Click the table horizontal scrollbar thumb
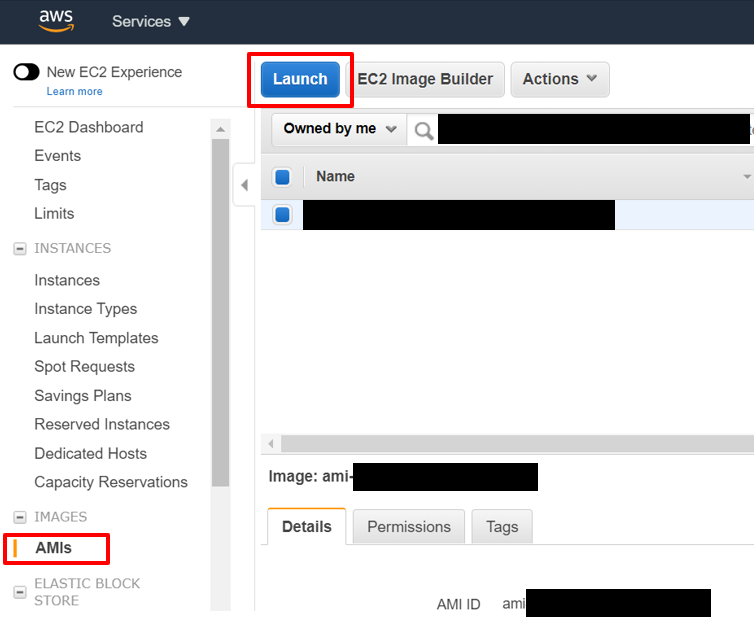The height and width of the screenshot is (620, 754). click(517, 443)
